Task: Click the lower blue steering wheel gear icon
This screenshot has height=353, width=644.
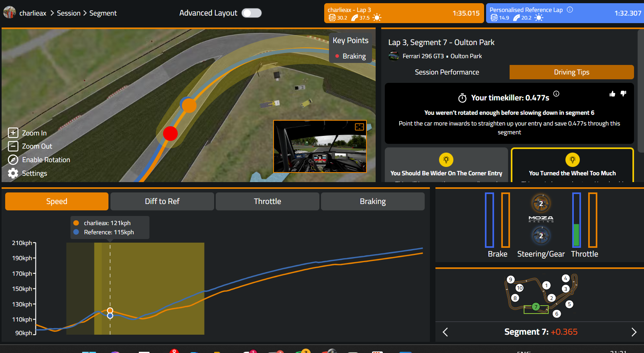Action: (541, 235)
